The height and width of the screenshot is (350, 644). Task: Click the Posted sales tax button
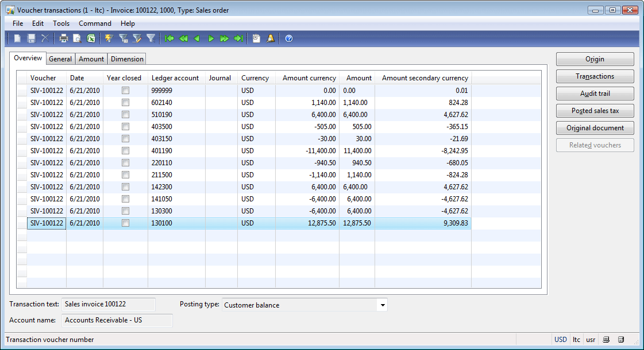point(595,111)
